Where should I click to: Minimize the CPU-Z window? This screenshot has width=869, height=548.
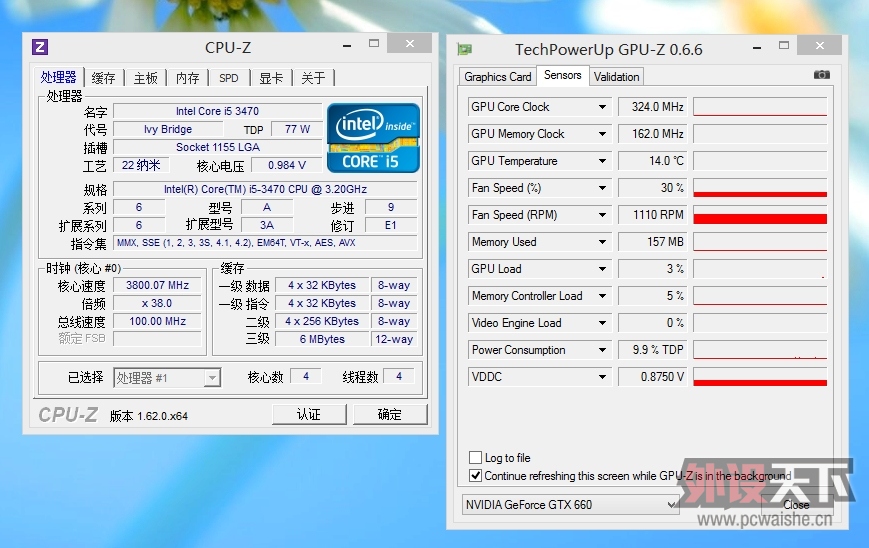click(x=347, y=45)
